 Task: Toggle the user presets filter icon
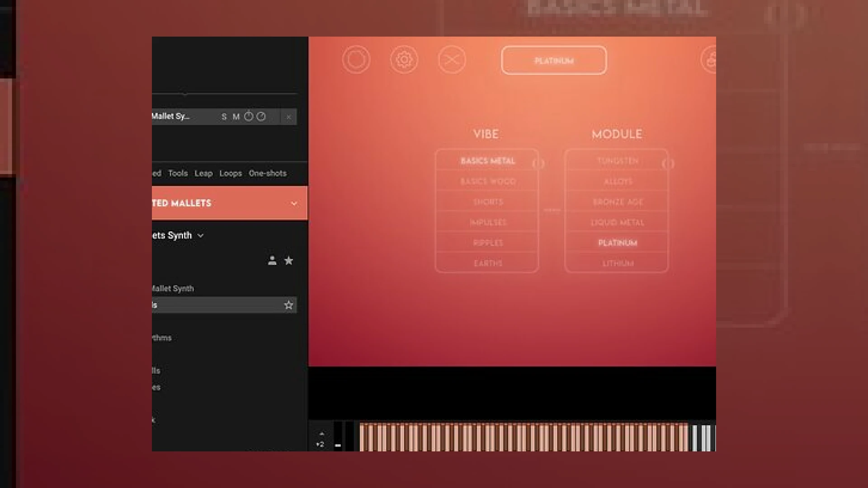[x=272, y=261]
